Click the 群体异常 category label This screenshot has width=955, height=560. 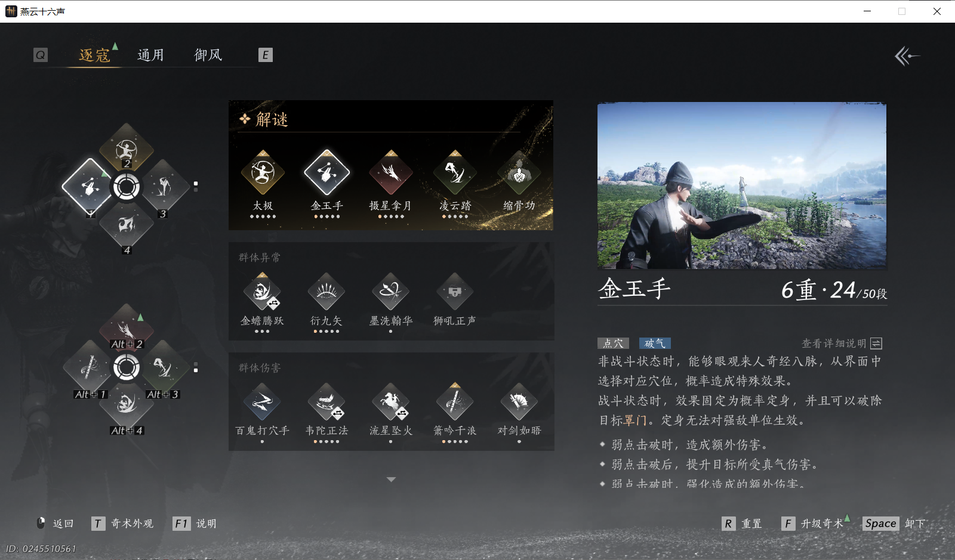point(260,257)
